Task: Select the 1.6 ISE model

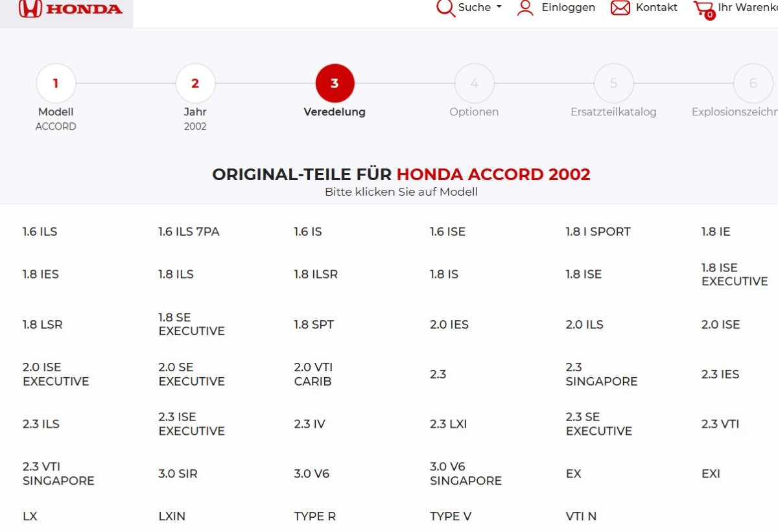Action: [x=447, y=231]
